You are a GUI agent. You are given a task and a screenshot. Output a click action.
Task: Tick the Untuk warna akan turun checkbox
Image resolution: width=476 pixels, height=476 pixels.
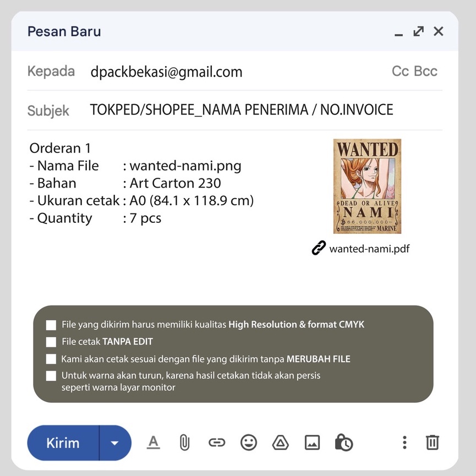pos(51,376)
